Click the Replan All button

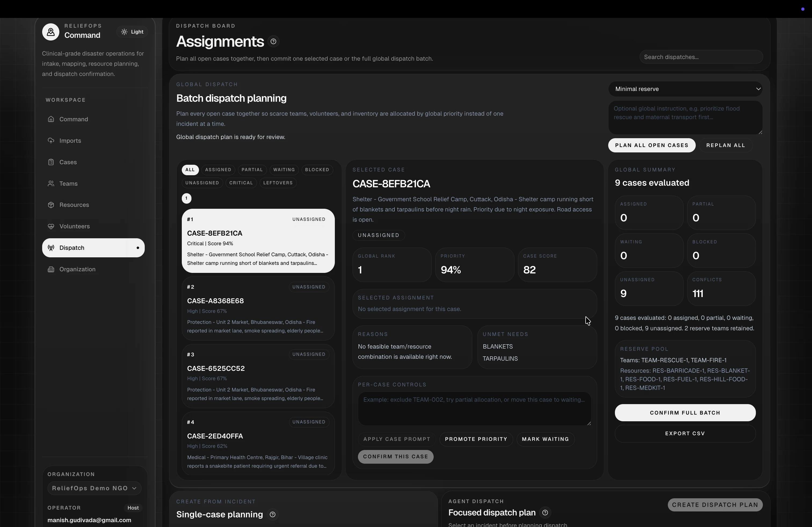(726, 145)
